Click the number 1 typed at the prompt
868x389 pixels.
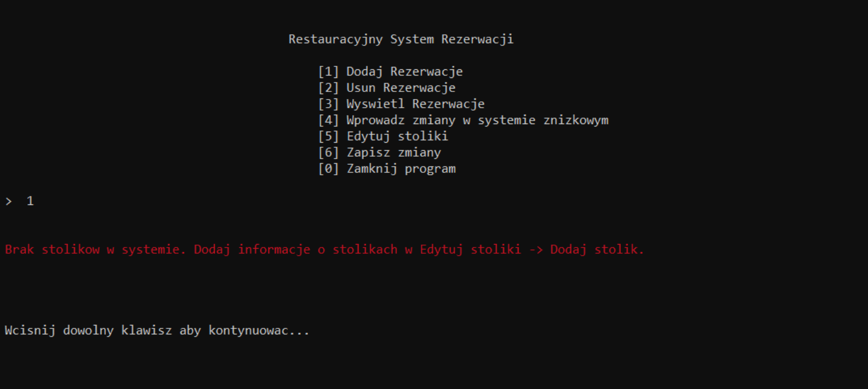coord(30,200)
